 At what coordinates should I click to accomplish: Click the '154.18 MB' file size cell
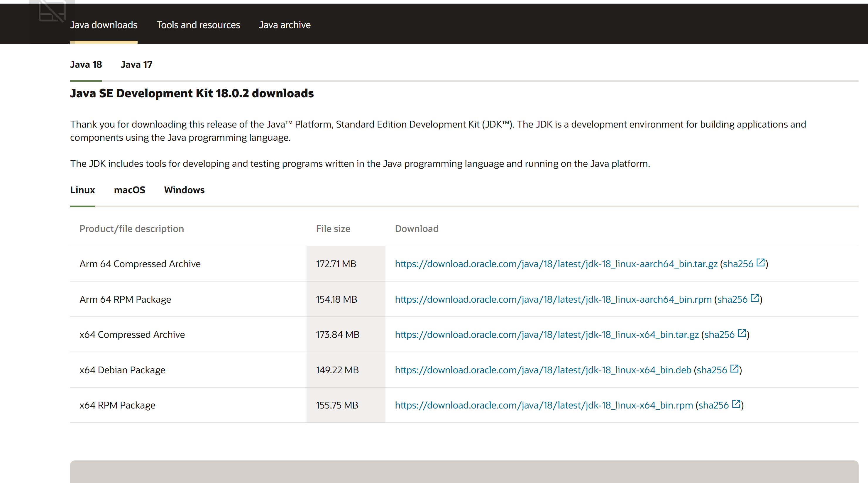click(346, 299)
